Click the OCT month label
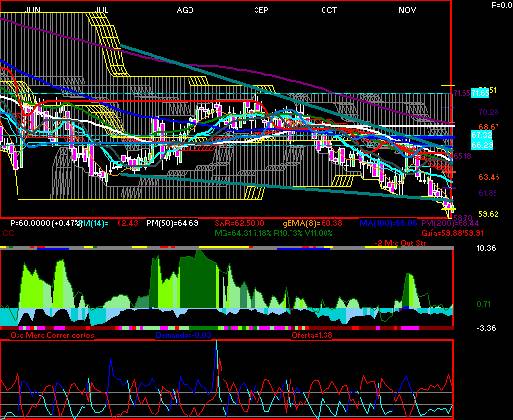The image size is (513, 420). click(329, 10)
